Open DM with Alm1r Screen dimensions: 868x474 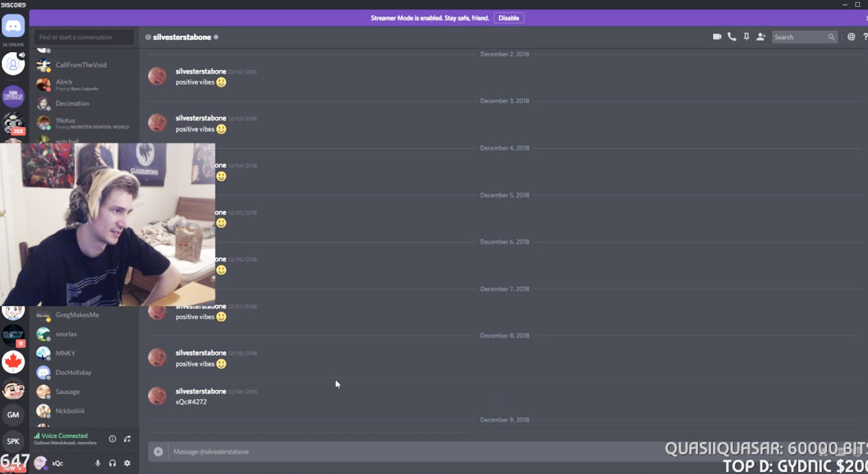click(x=85, y=84)
